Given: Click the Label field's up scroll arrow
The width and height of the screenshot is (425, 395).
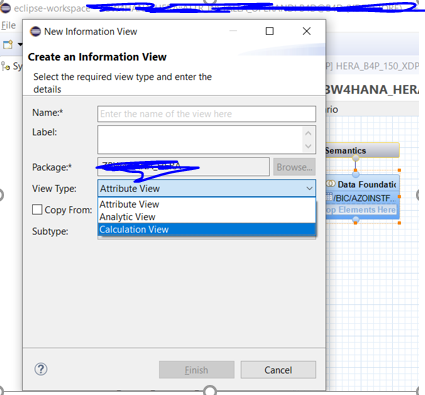Looking at the screenshot, I should tap(308, 133).
